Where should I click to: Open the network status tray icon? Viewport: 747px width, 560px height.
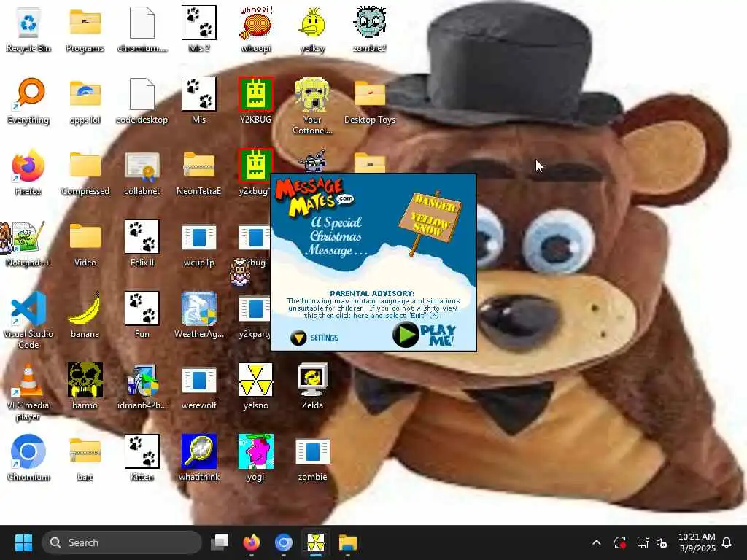click(643, 542)
